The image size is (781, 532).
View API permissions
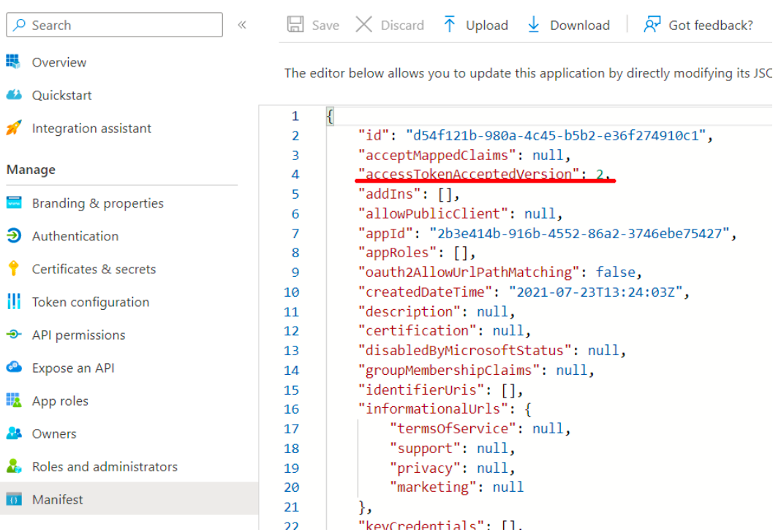pos(79,335)
